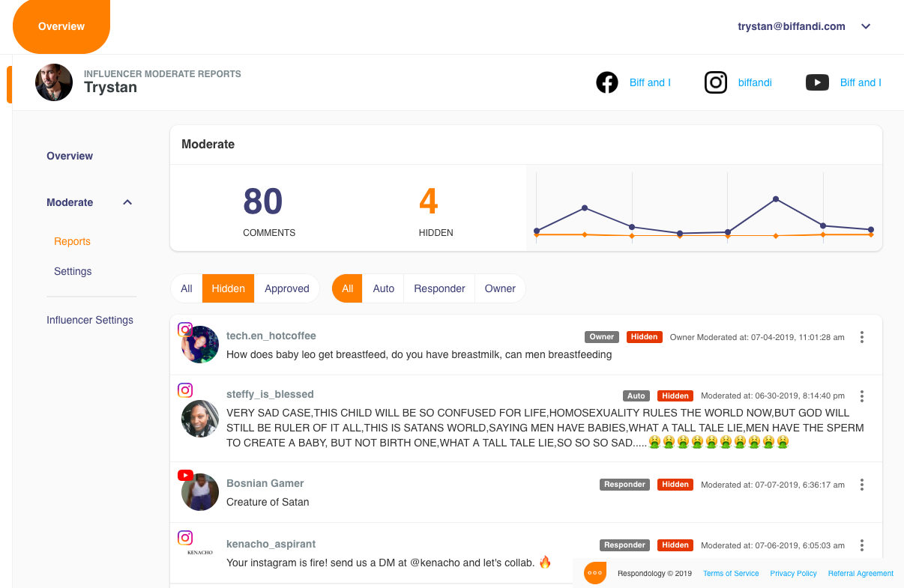904x588 pixels.
Task: Open the Privacy Policy link
Action: point(793,574)
